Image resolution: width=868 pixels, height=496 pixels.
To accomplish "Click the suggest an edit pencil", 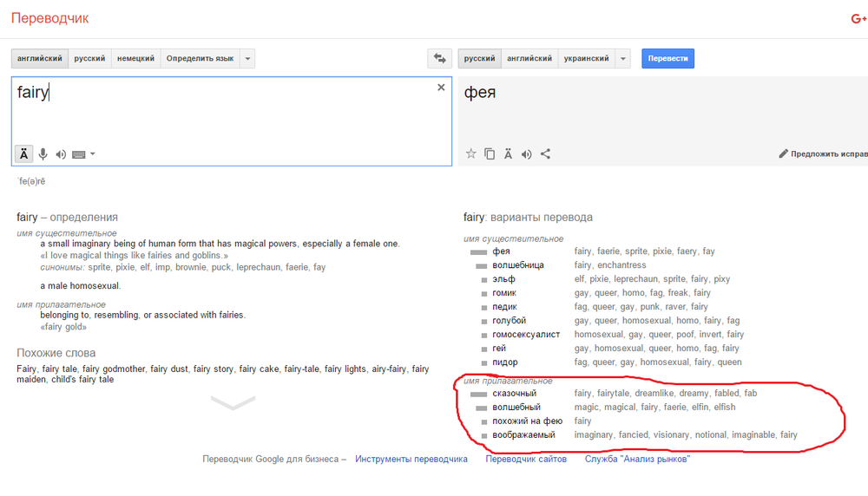I will click(783, 153).
